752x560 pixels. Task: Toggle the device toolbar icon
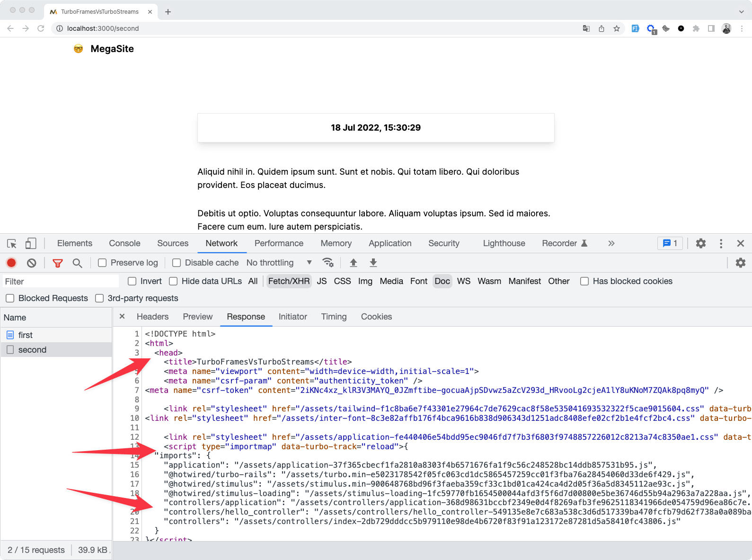[31, 244]
